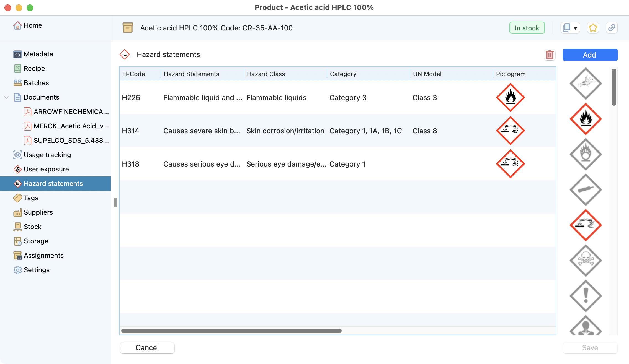629x364 pixels.
Task: Toggle the flammable pictogram in palette
Action: pyautogui.click(x=586, y=119)
